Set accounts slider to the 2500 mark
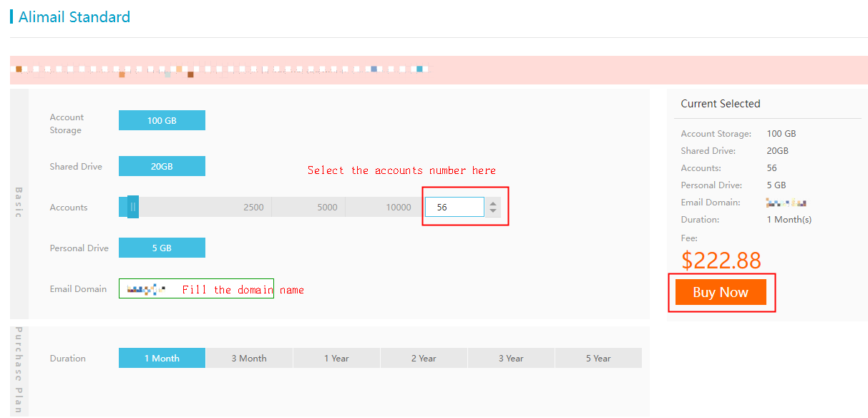Viewport: 868px width, 418px height. [253, 208]
